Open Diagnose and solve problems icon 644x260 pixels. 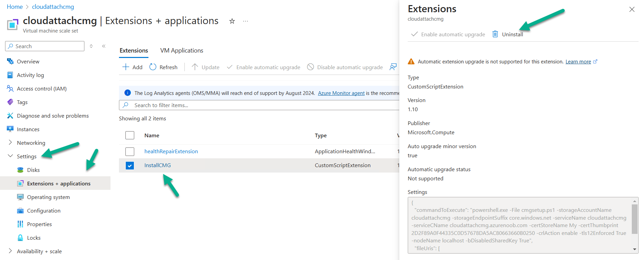pyautogui.click(x=10, y=116)
